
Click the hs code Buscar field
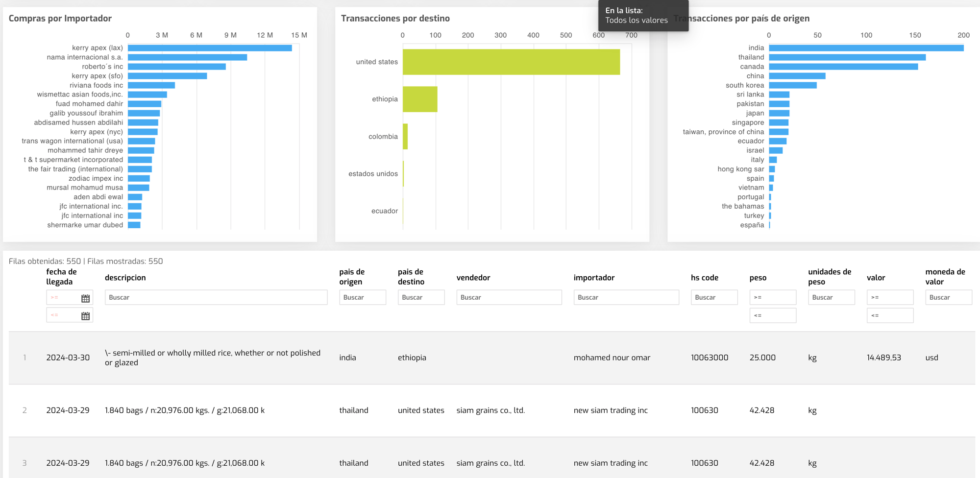[x=713, y=297]
